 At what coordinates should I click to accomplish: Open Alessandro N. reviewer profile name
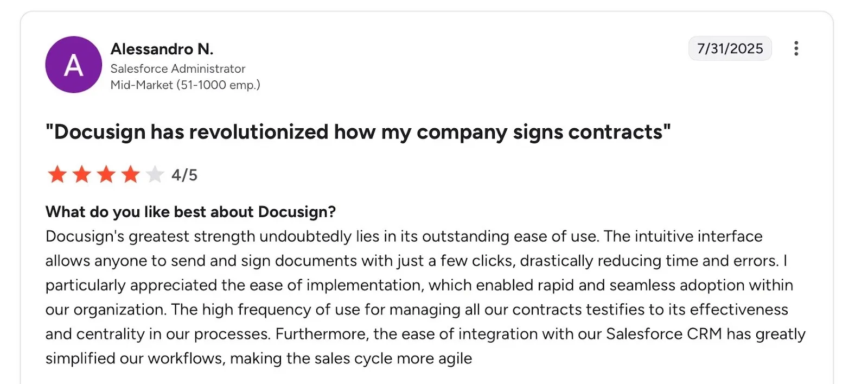(x=162, y=49)
